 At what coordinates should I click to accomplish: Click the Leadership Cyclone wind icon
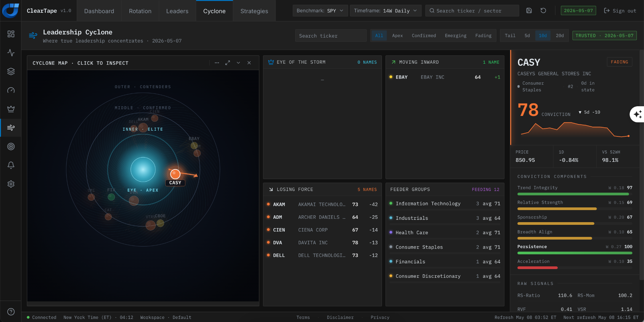tap(33, 36)
